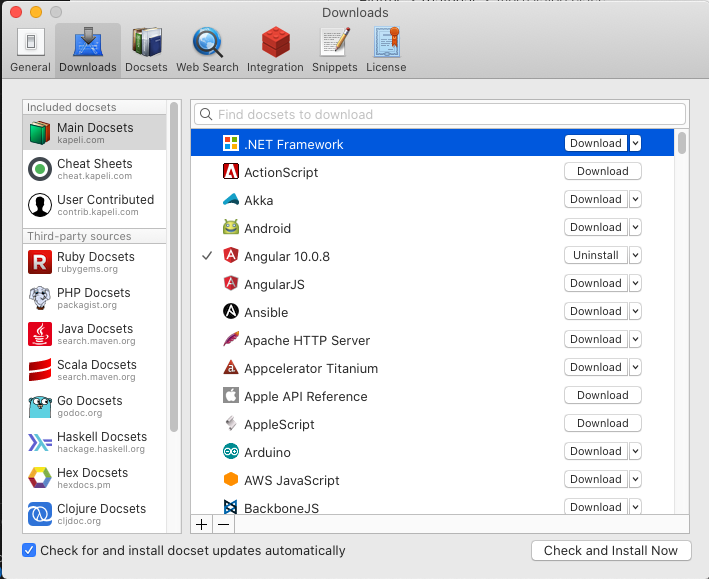Click the AWS JavaScript orange hexagon icon

[x=231, y=479]
